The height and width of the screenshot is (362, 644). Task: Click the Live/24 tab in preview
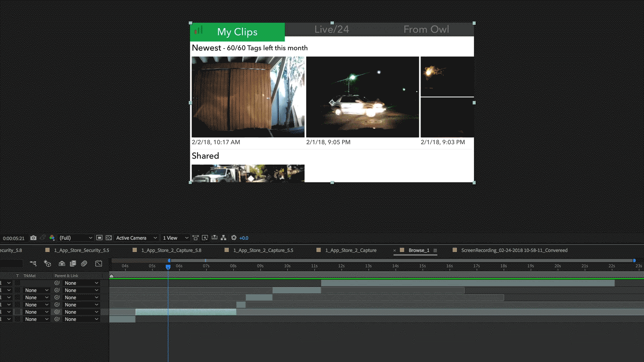click(x=331, y=29)
